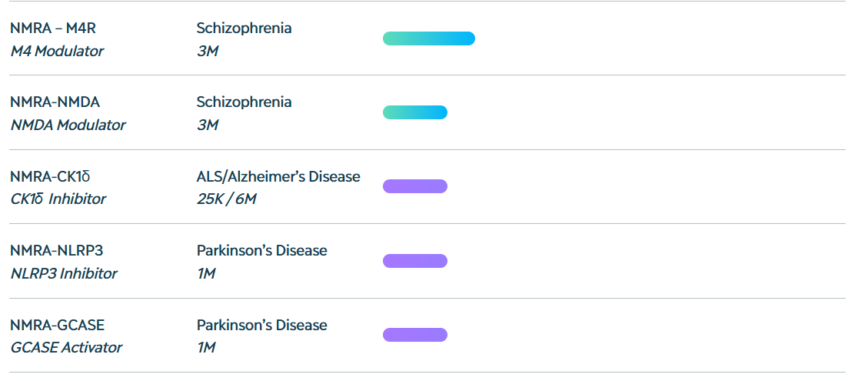Click the GCASE Activator purple progress bar

(415, 335)
